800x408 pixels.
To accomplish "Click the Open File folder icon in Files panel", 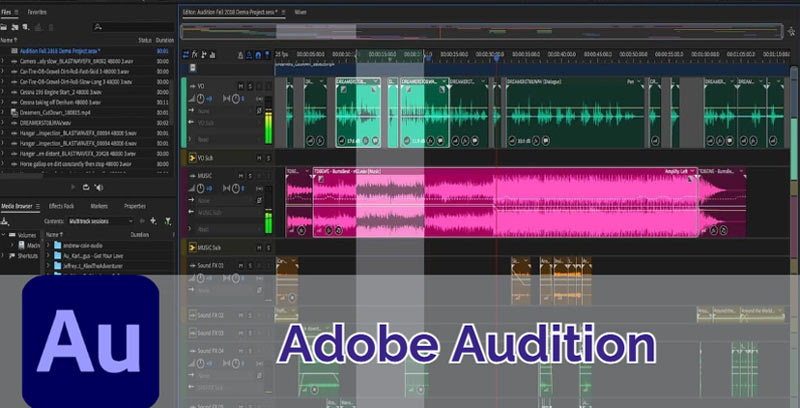I will pos(4,27).
